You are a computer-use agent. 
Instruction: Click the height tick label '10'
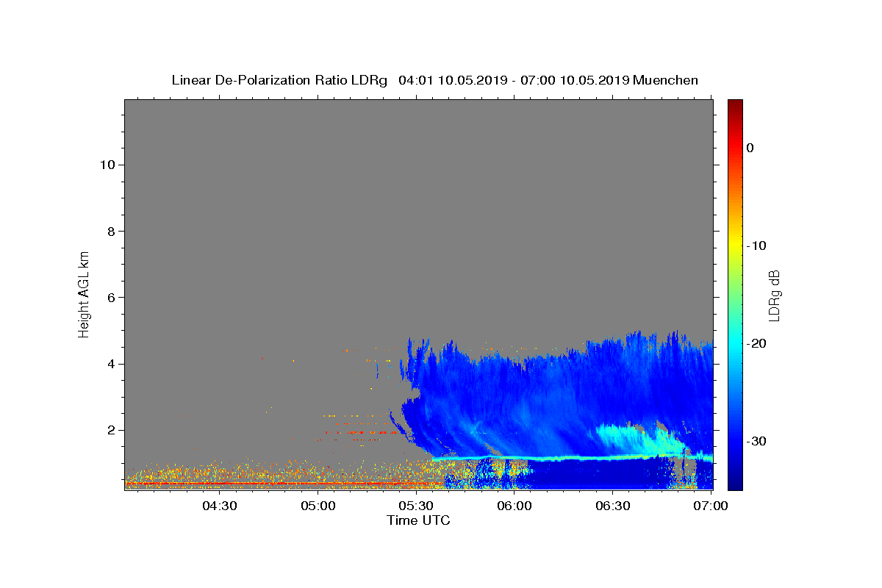coord(107,165)
